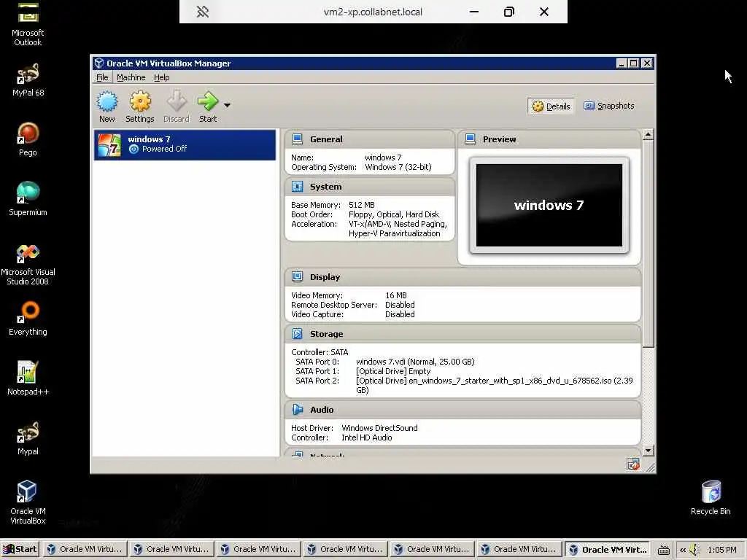Viewport: 747px width, 560px height.
Task: Open the Storage section header link
Action: pos(326,334)
